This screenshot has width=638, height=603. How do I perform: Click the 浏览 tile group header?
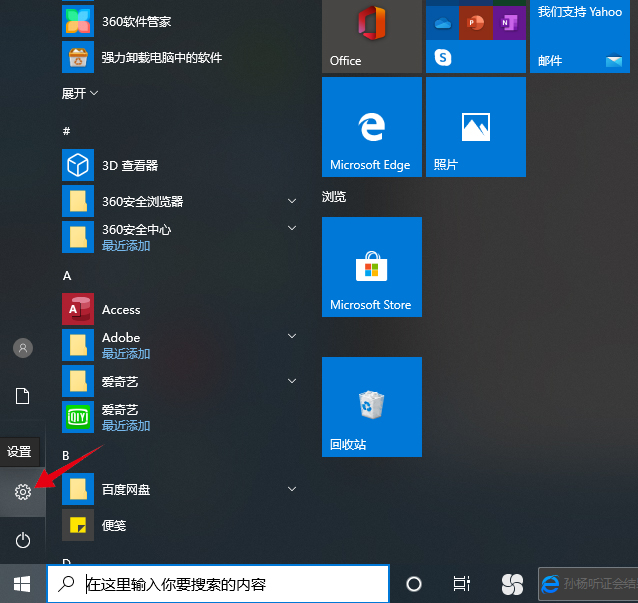point(334,197)
